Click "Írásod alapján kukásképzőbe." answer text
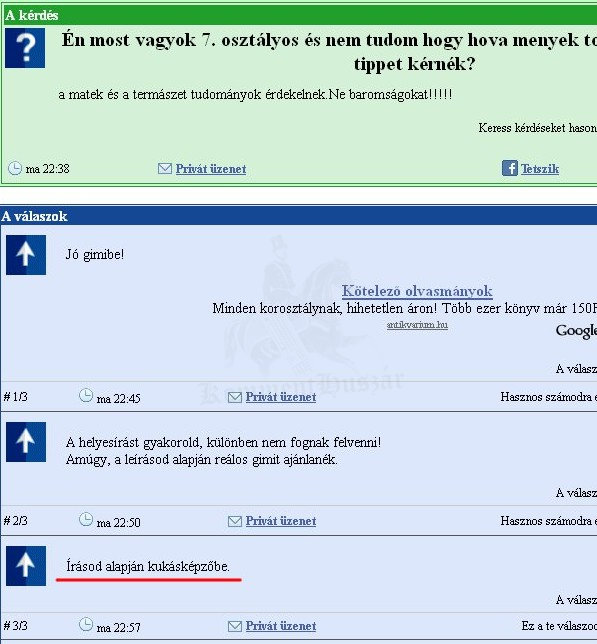597x644 pixels. click(148, 566)
